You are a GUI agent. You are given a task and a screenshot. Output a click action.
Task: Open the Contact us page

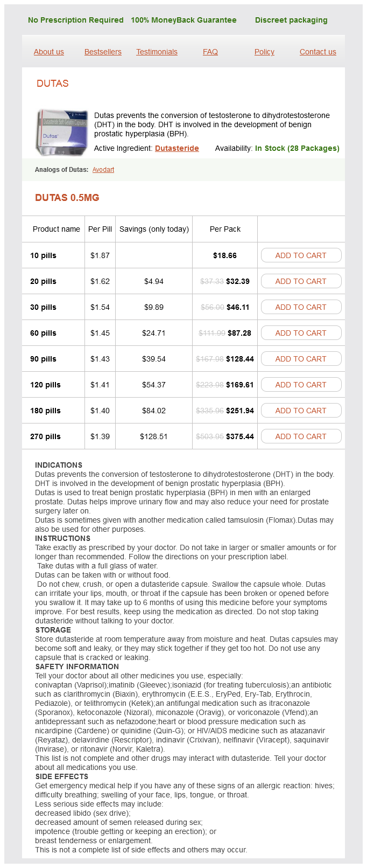point(318,52)
